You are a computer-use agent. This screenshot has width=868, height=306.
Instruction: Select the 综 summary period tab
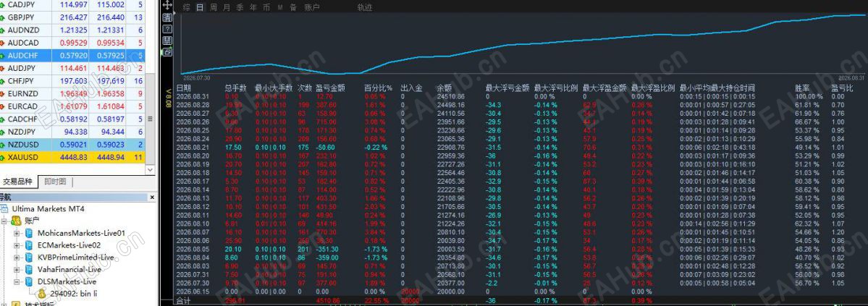pyautogui.click(x=187, y=8)
